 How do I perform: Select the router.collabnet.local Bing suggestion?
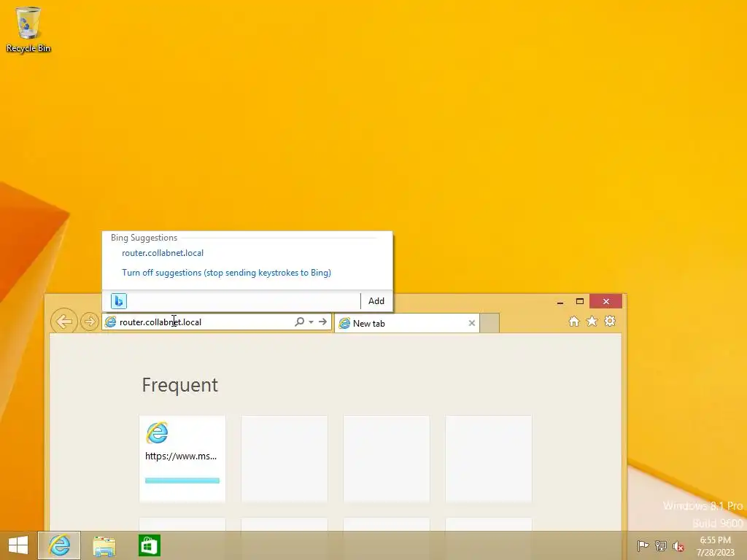pos(163,253)
